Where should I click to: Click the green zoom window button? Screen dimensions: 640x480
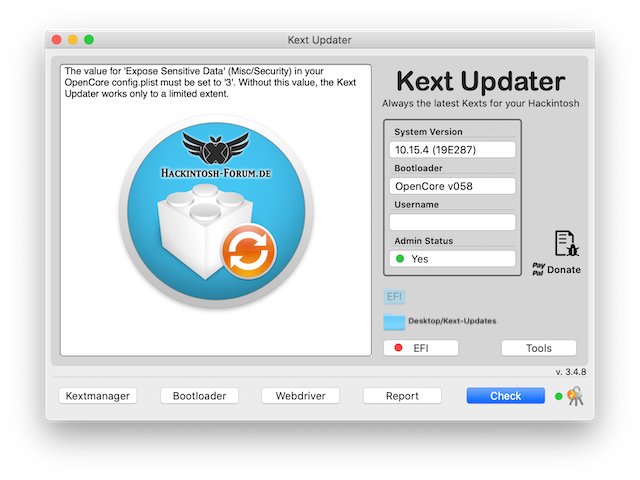[89, 40]
